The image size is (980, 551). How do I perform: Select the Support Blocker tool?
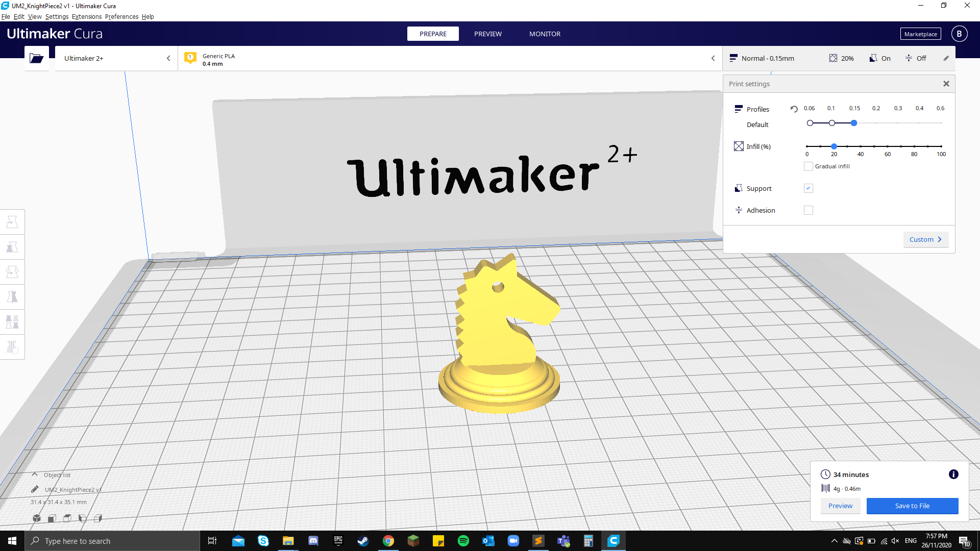[12, 347]
